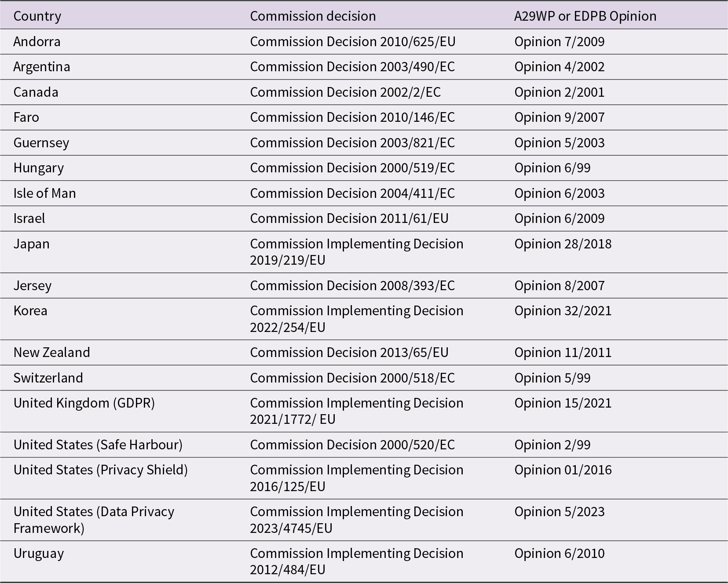Select the Faro country cell
The width and height of the screenshot is (728, 583).
coord(26,117)
